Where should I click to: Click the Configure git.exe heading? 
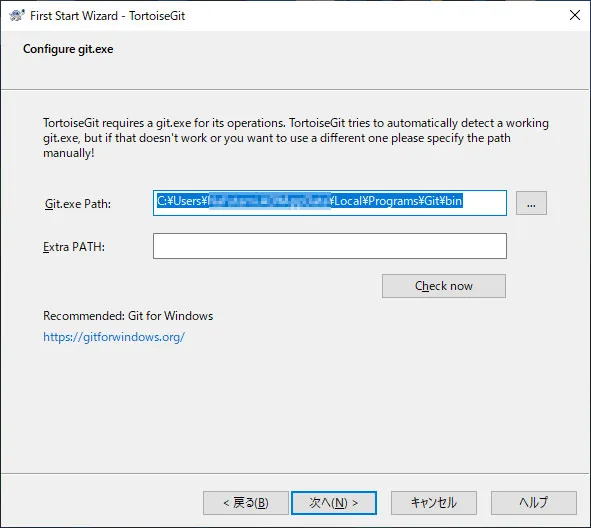68,49
